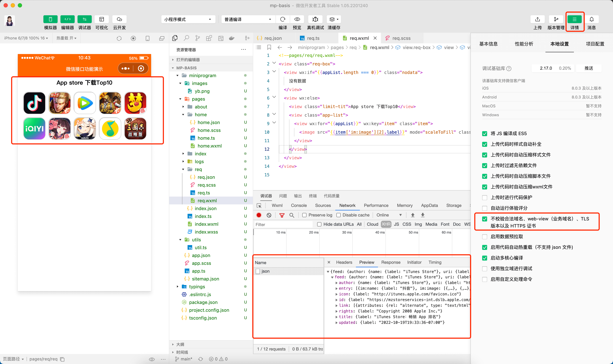The height and width of the screenshot is (364, 613).
Task: Click the red record button in Network panel
Action: (x=258, y=215)
